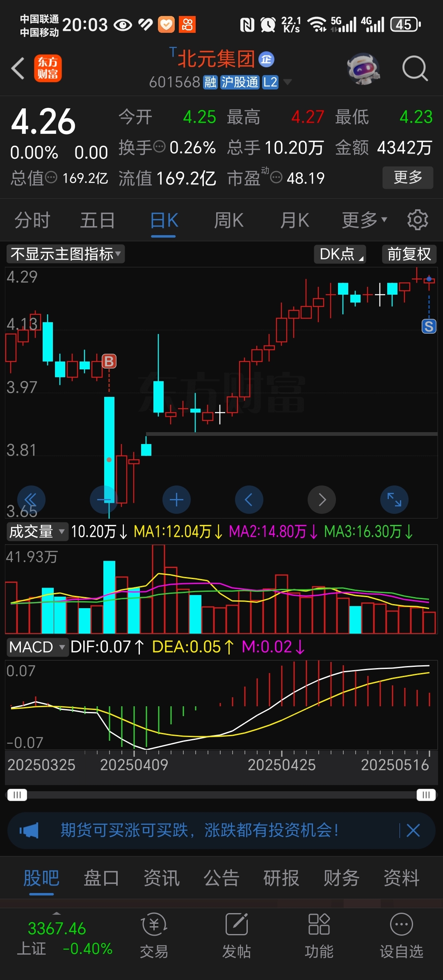Viewport: 443px width, 980px height.
Task: Tap the 金额 4342万 value
Action: 404,148
